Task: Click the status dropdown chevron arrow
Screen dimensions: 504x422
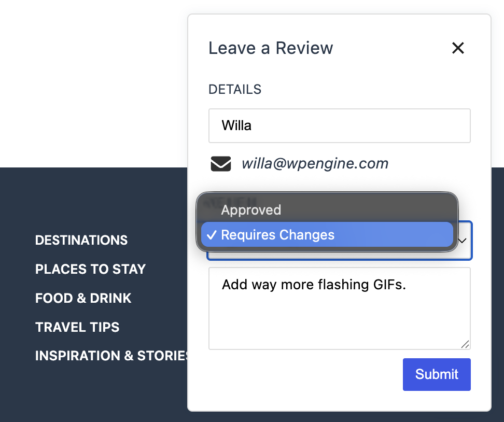Action: (463, 241)
